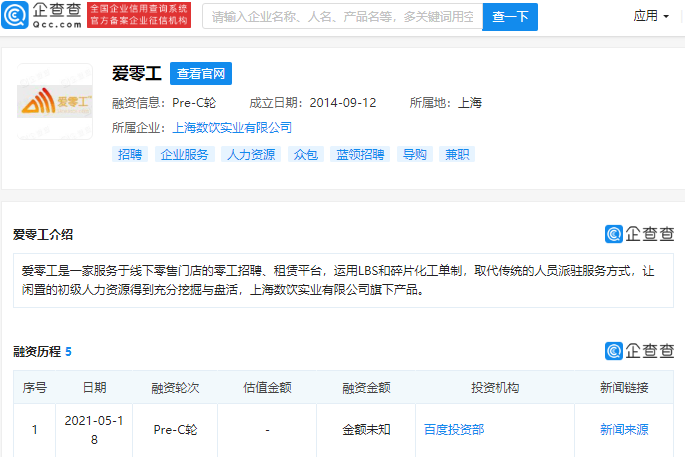Open 上海数饮实业有限公司 company link
685x457 pixels.
pyautogui.click(x=232, y=128)
